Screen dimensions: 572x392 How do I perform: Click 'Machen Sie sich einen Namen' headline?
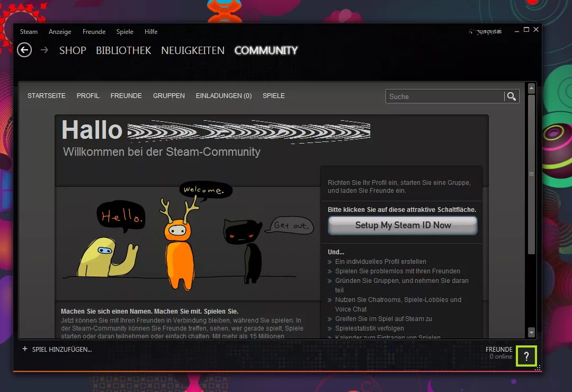[x=149, y=311]
